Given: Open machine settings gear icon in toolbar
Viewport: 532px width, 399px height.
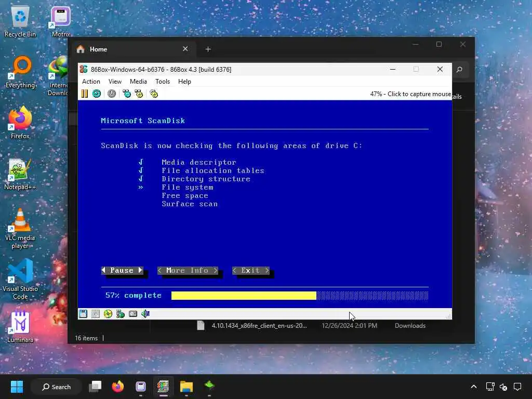Looking at the screenshot, I should (154, 94).
